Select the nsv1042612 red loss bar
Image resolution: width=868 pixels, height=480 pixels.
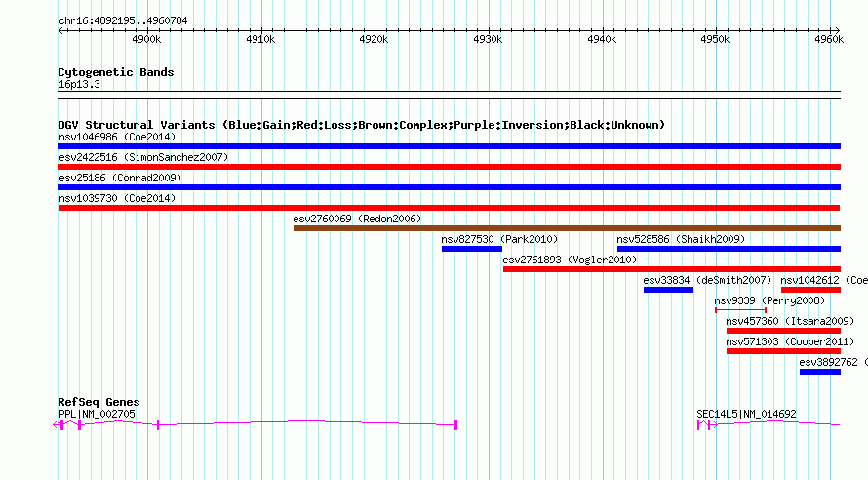pos(811,290)
